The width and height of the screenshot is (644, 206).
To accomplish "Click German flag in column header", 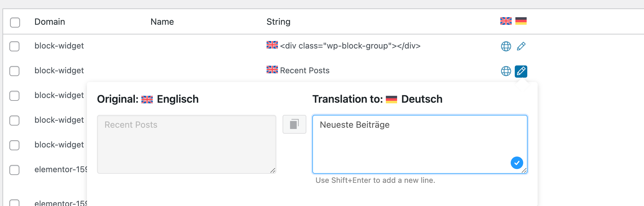I will pos(521,21).
